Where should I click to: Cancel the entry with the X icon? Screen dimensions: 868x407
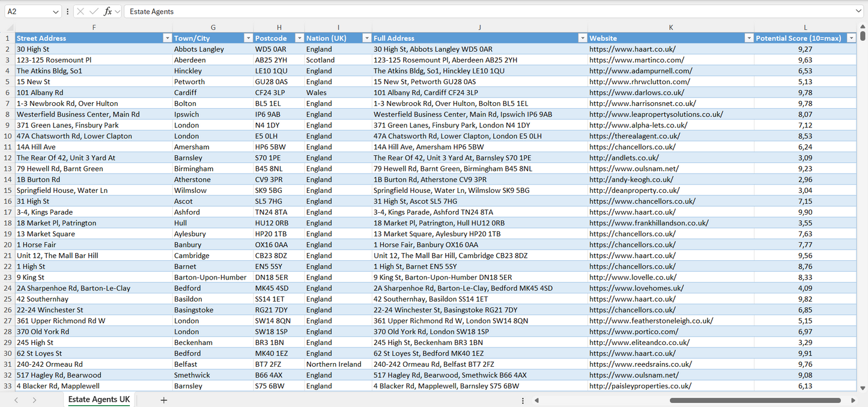pyautogui.click(x=80, y=11)
